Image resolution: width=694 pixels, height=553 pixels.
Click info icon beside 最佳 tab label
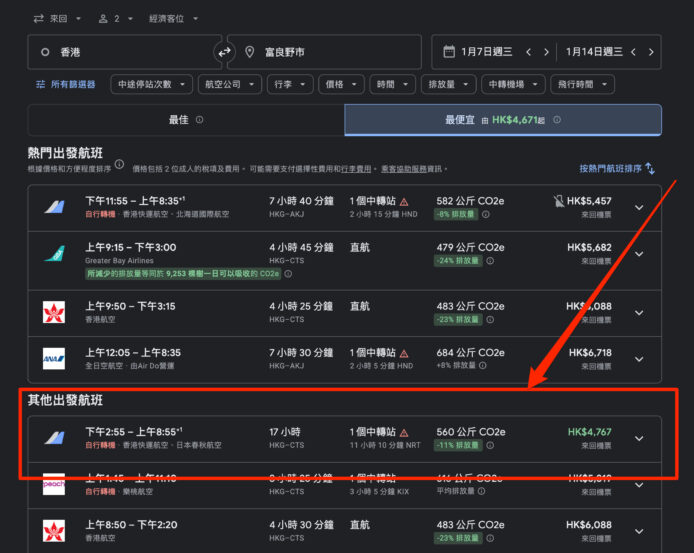pyautogui.click(x=200, y=120)
